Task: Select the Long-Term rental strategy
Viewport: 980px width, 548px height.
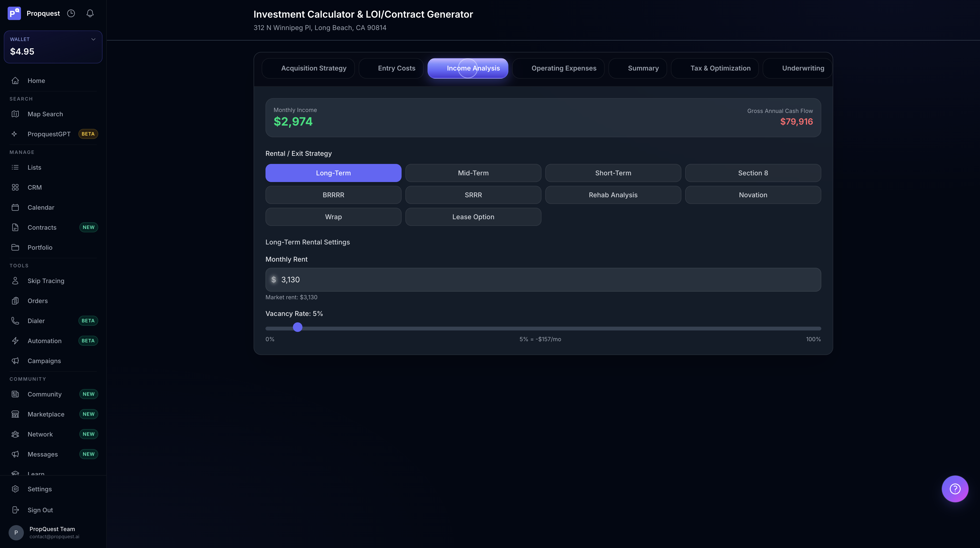Action: point(333,173)
